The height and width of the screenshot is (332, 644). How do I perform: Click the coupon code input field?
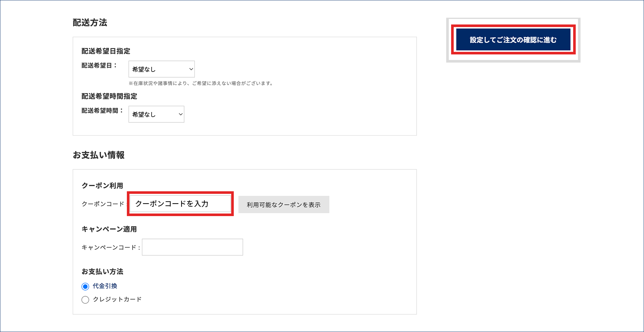tap(180, 204)
